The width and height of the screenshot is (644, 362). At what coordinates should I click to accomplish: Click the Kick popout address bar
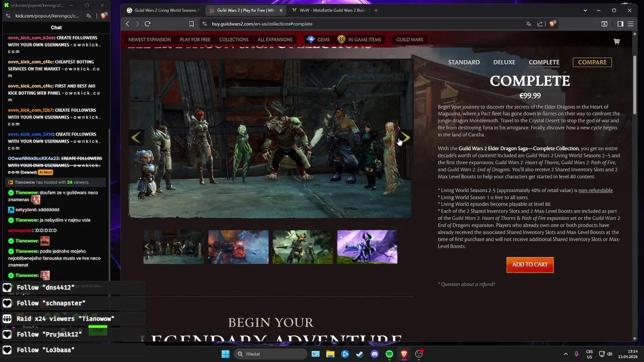click(47, 16)
